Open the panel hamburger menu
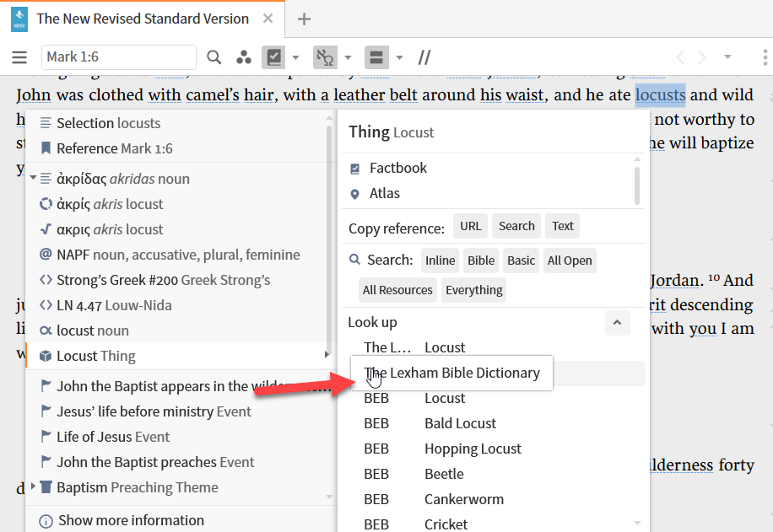This screenshot has height=532, width=773. 19,57
